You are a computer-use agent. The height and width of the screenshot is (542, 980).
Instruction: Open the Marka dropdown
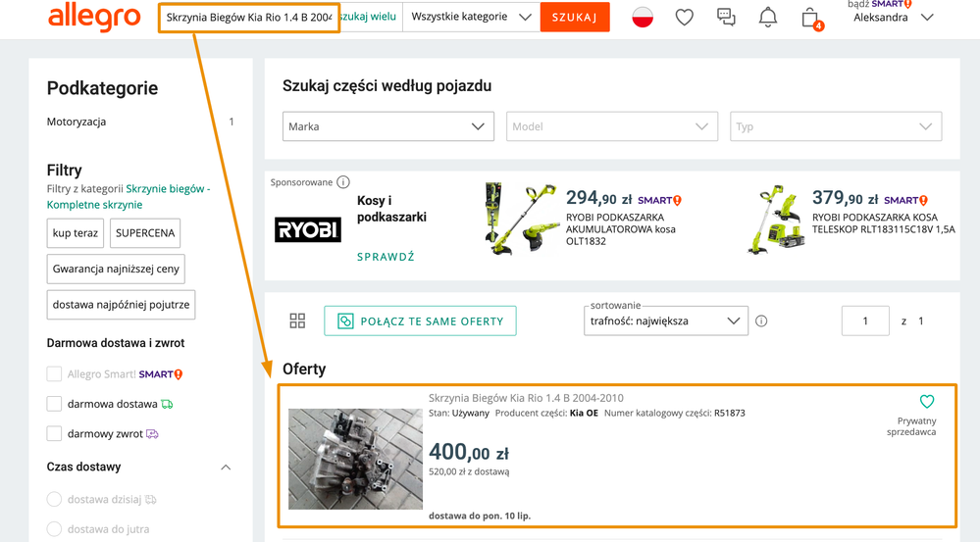pyautogui.click(x=388, y=126)
